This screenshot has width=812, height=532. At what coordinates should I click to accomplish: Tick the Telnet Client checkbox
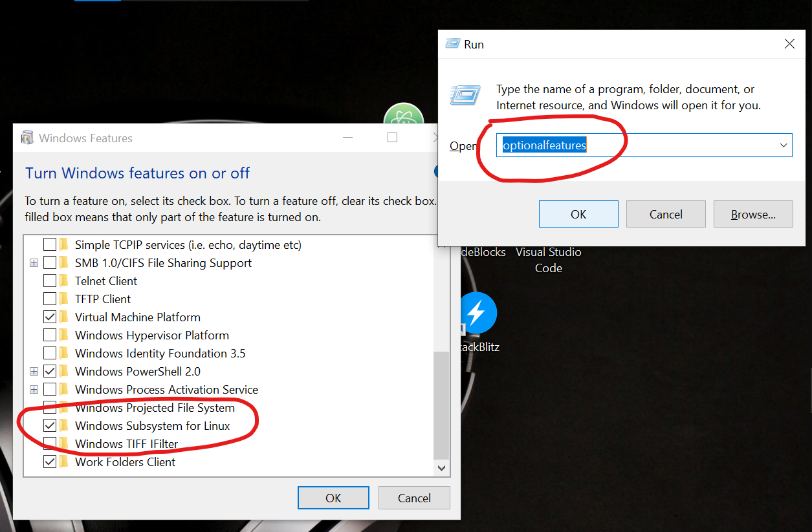(x=50, y=281)
